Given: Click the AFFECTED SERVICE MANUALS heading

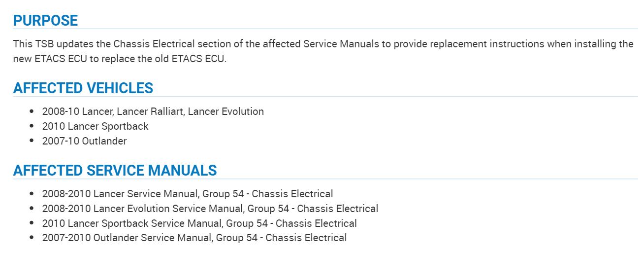Looking at the screenshot, I should click(115, 171).
